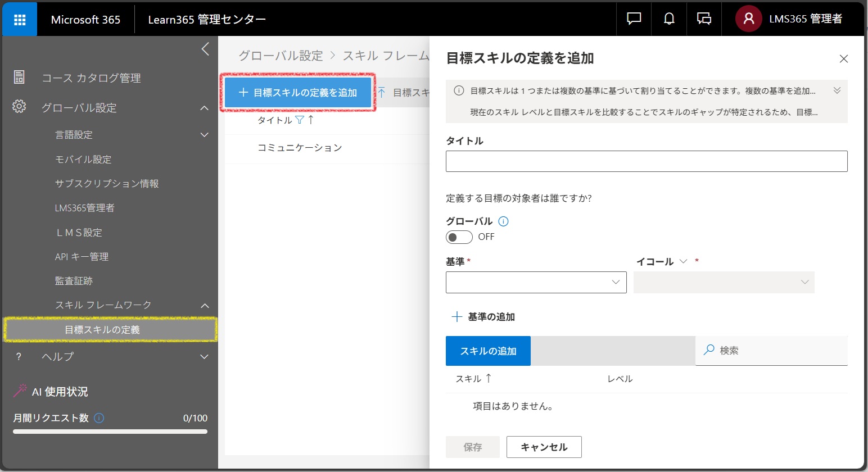This screenshot has height=472, width=868.
Task: Collapse the グローバル設定 section chevron
Action: (205, 107)
